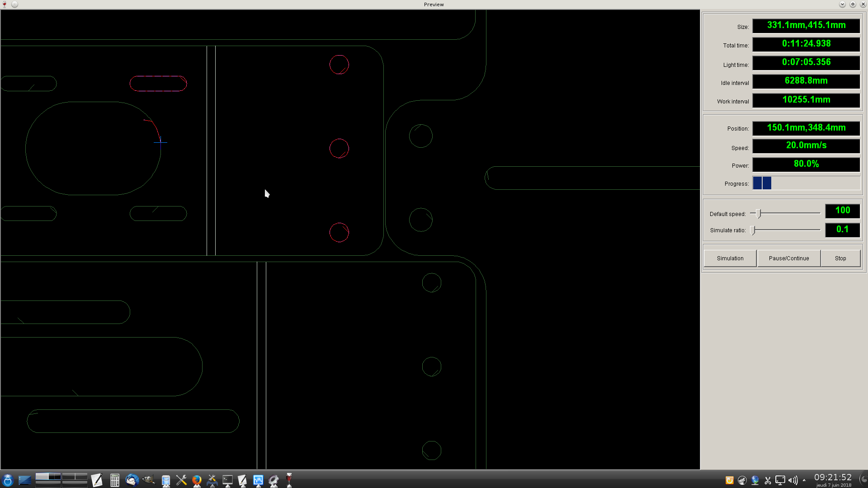The height and width of the screenshot is (488, 868).
Task: Open the Firefox browser from taskbar
Action: pos(197,480)
